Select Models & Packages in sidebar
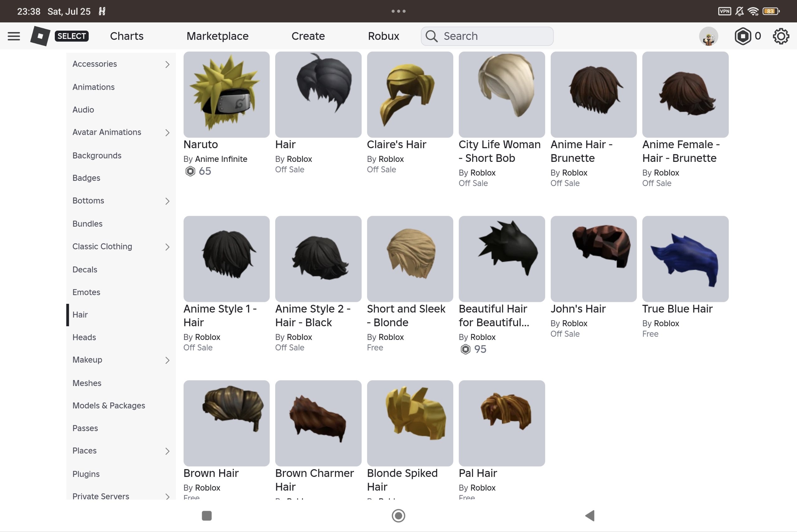This screenshot has height=532, width=797. coord(109,405)
